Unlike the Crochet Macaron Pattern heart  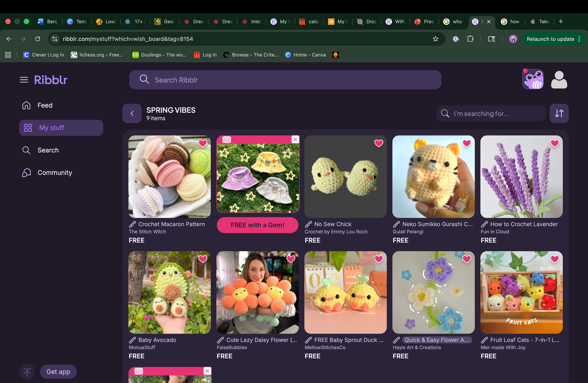click(203, 143)
